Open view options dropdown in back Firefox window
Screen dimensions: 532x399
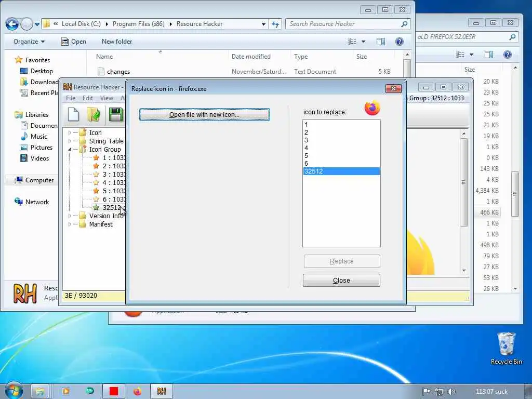tap(471, 54)
